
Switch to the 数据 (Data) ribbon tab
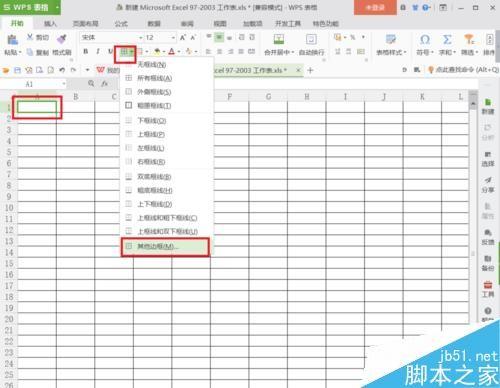154,24
